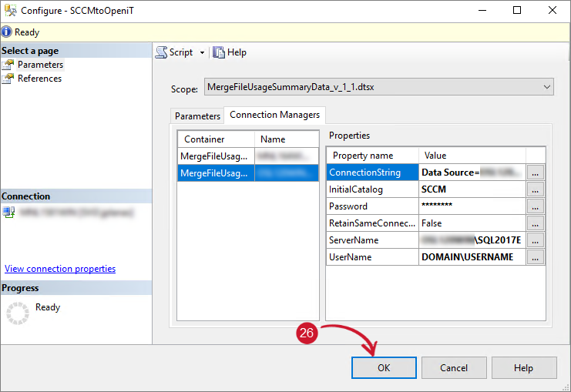Select the ConnectionString property name
Screen dimensions: 571x392
tap(372, 173)
